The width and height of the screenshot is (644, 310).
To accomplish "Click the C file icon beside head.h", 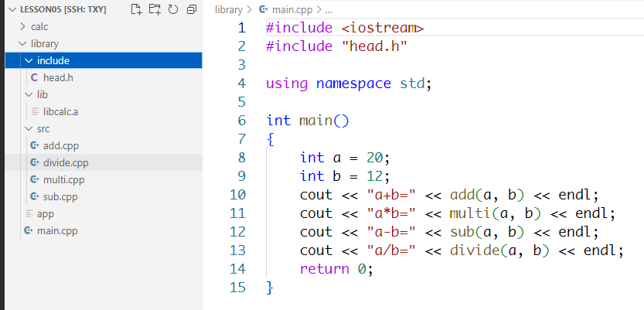I will coord(34,77).
